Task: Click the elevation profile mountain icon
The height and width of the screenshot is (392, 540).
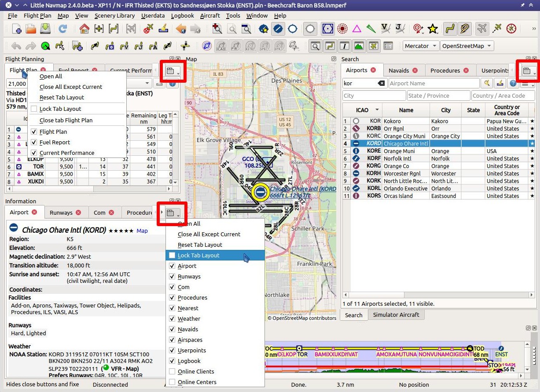Action: coord(359,46)
